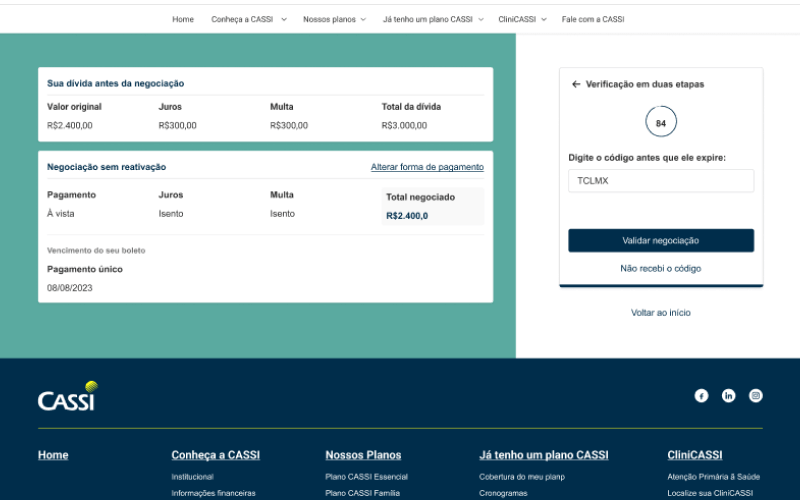Open Fale com a CASSI in the top navigation
This screenshot has height=500, width=800.
pyautogui.click(x=593, y=19)
